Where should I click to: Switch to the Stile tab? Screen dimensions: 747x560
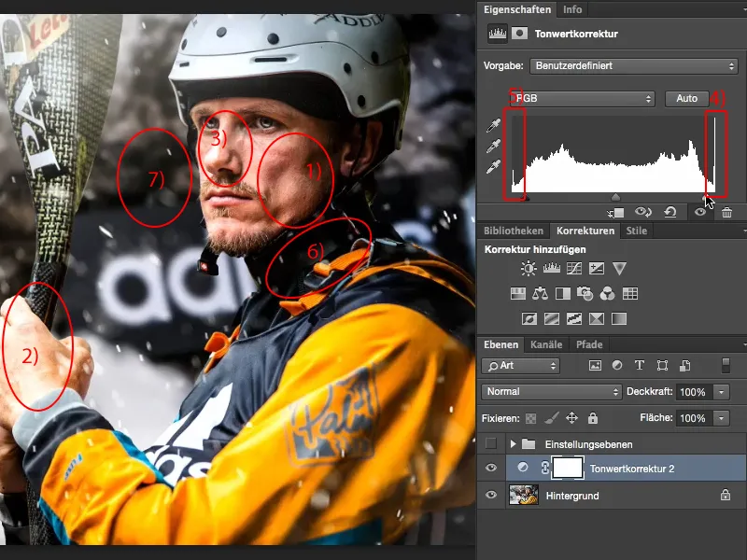click(636, 231)
